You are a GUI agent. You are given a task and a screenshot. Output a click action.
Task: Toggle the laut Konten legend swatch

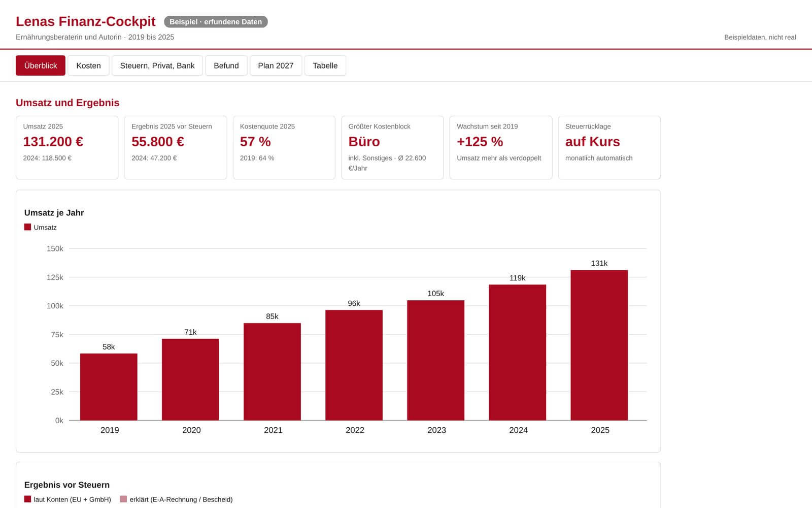pos(27,499)
